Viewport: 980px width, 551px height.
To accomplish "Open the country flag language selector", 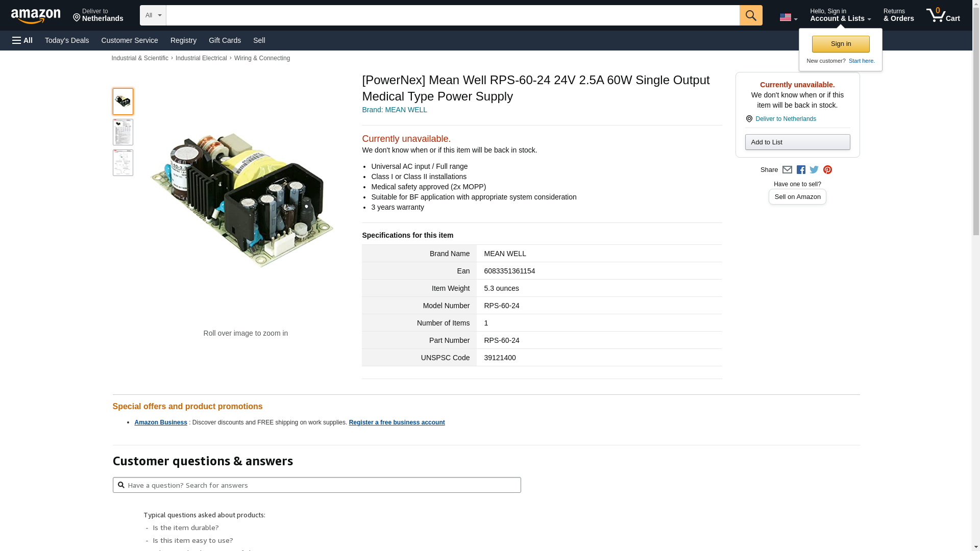I will (788, 18).
